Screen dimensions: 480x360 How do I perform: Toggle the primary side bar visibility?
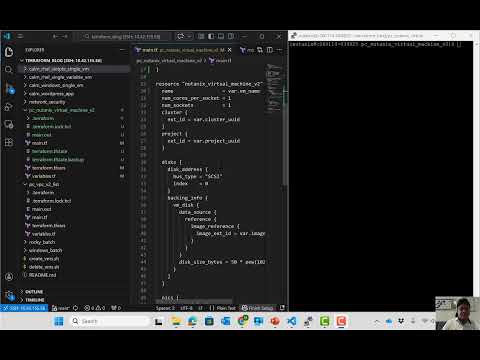(211, 36)
